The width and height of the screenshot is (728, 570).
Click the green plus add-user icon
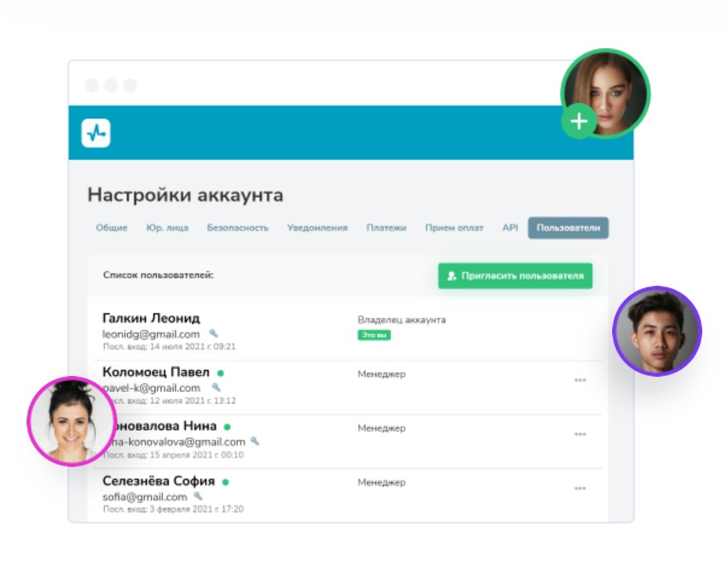[578, 122]
